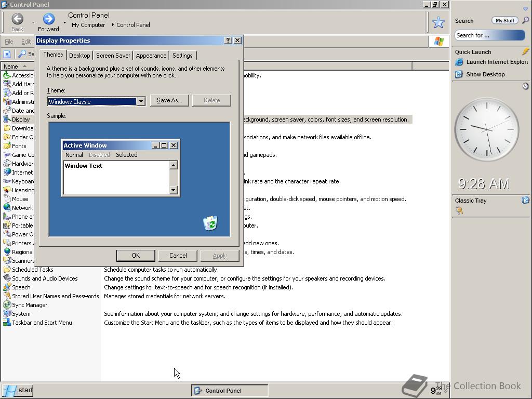Click the Scheduled Tasks folder icon
Viewport: 532px width, 399px height.
pyautogui.click(x=7, y=270)
